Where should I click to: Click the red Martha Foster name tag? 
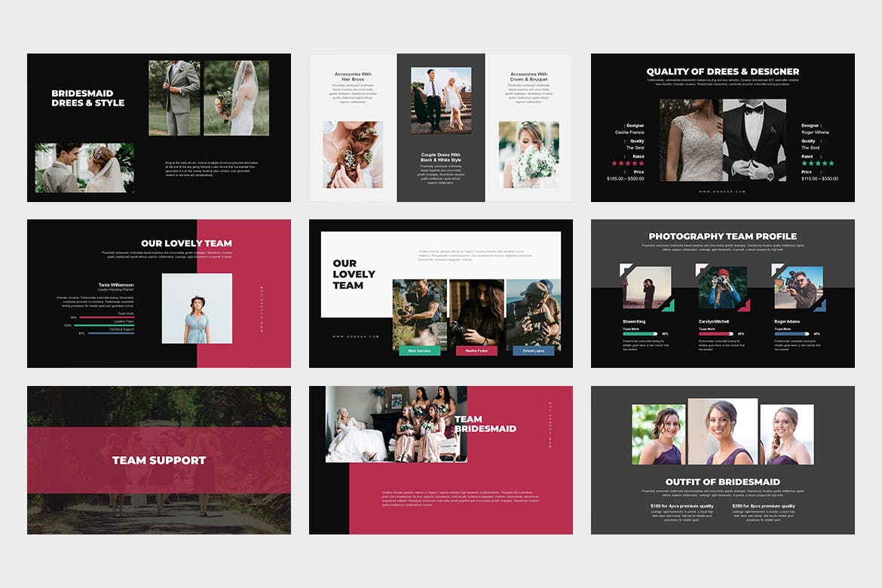coord(476,351)
